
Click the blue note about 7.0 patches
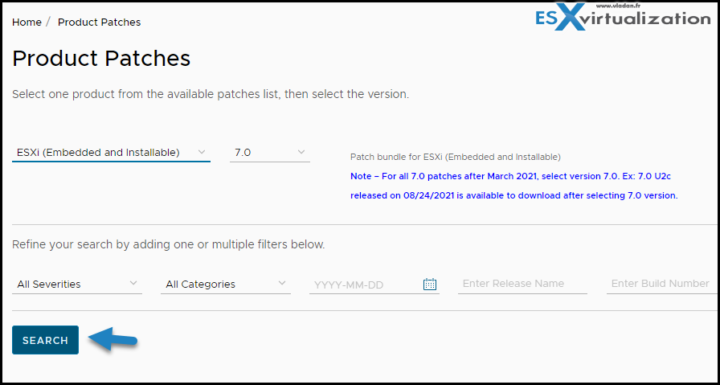(x=514, y=186)
